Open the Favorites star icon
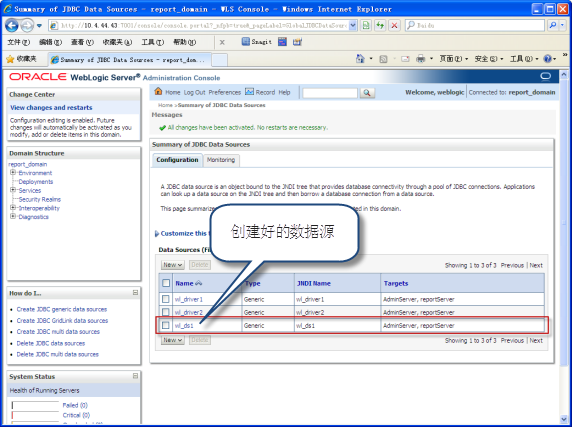This screenshot has height=427, width=572. 10,59
